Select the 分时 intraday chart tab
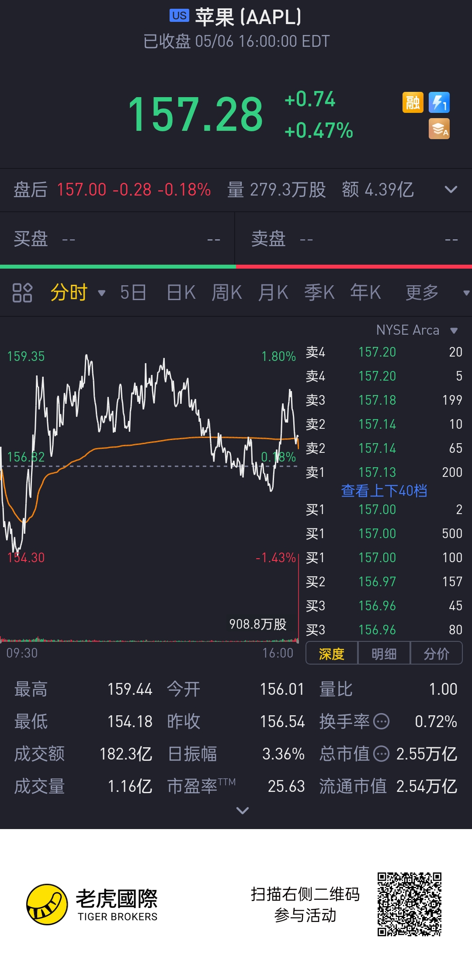The width and height of the screenshot is (472, 980). 69,293
